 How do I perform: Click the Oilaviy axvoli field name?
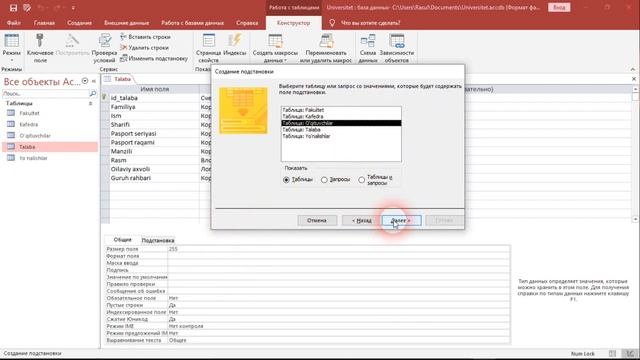[130, 169]
